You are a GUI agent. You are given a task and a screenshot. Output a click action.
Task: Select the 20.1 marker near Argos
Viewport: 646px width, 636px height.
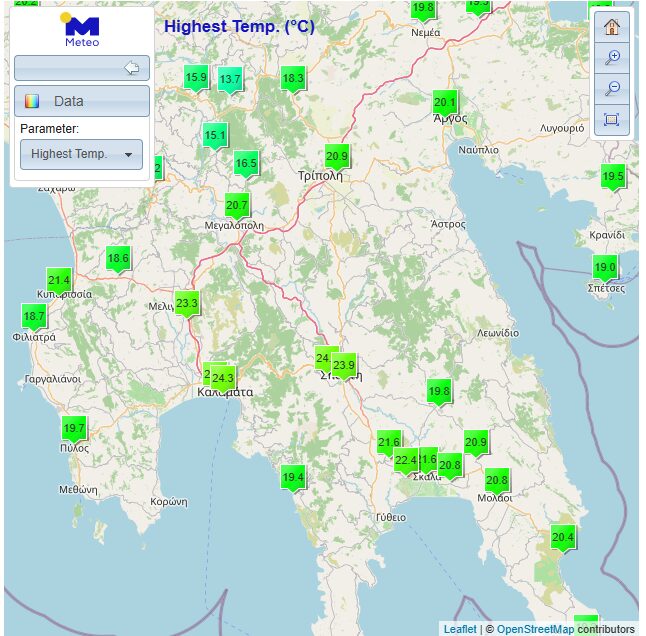[x=445, y=103]
